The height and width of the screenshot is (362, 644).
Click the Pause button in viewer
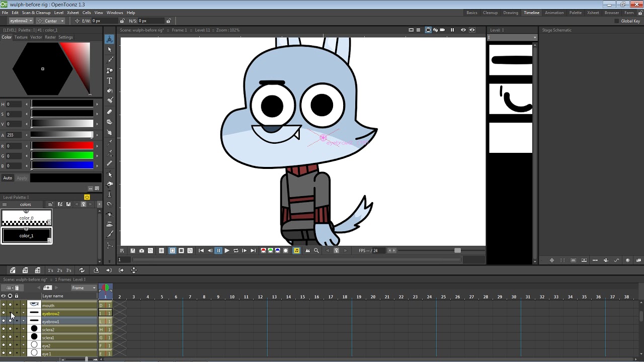(218, 250)
